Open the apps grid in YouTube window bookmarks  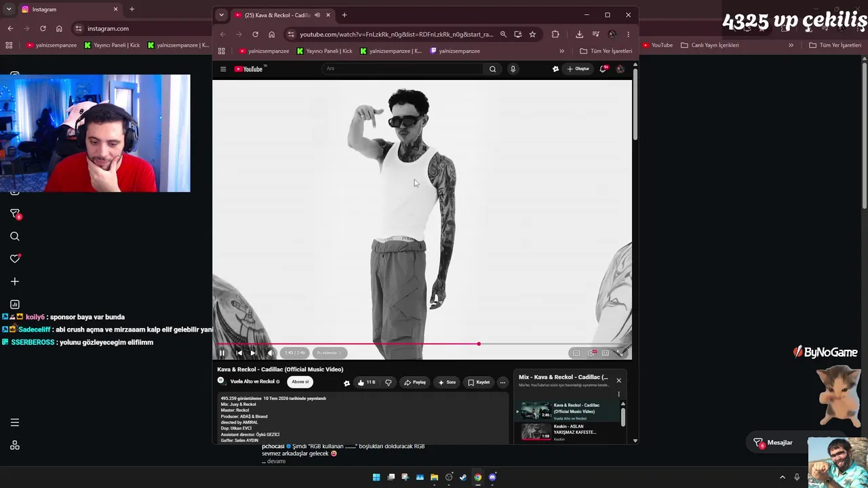[x=222, y=51]
